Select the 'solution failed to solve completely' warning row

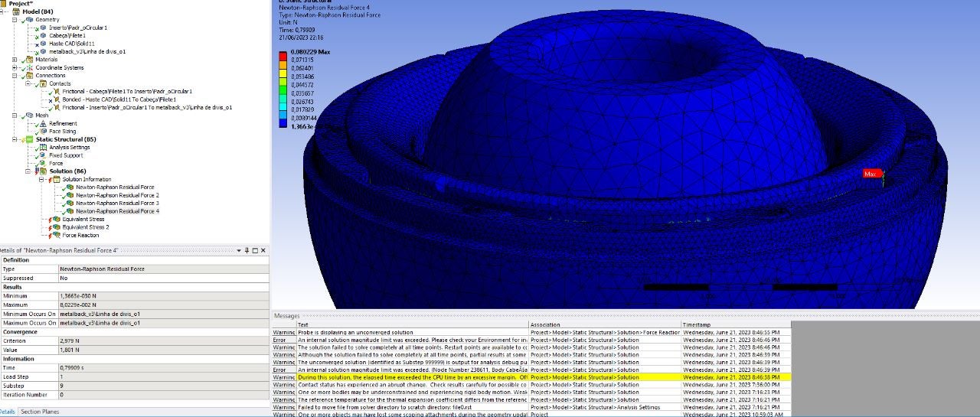click(x=531, y=347)
